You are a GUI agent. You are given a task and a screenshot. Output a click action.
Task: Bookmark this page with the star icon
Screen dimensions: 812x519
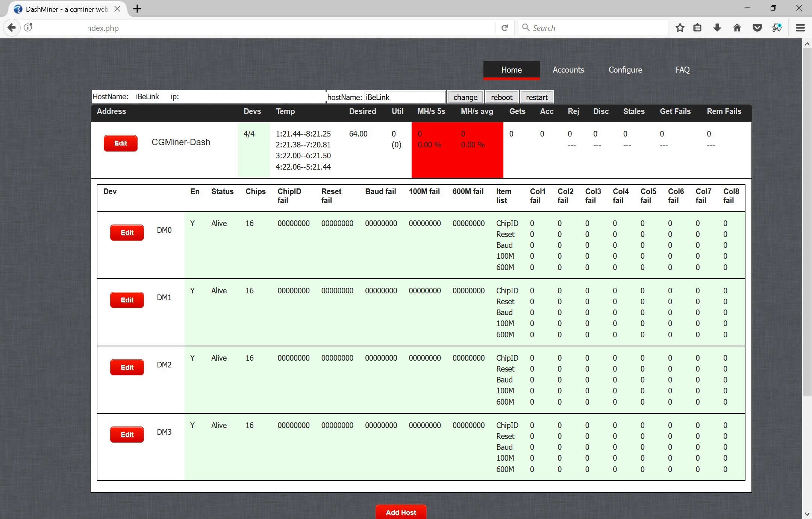(680, 28)
